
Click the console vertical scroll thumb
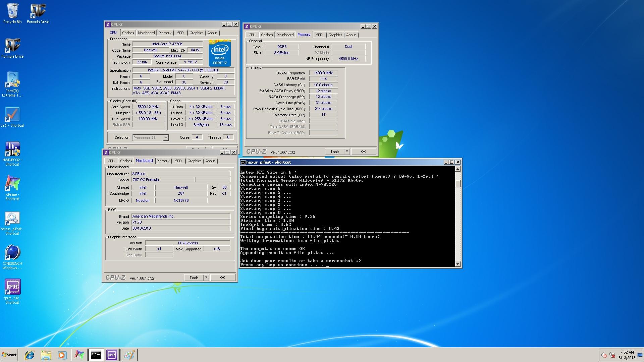coord(458,183)
